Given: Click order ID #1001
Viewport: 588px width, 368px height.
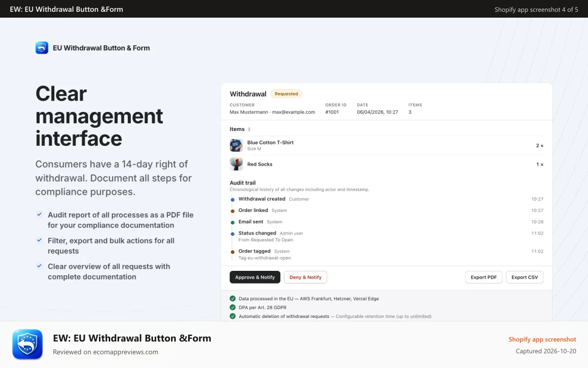Looking at the screenshot, I should pos(332,112).
